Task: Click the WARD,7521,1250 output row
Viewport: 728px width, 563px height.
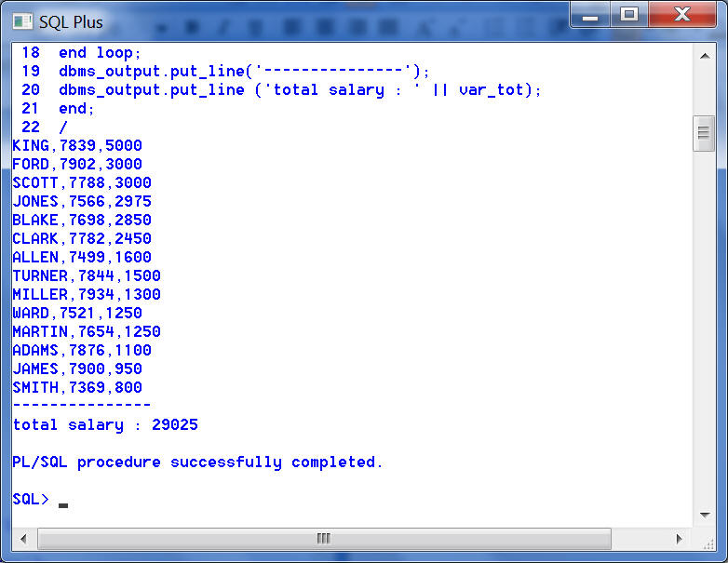Action: 77,313
